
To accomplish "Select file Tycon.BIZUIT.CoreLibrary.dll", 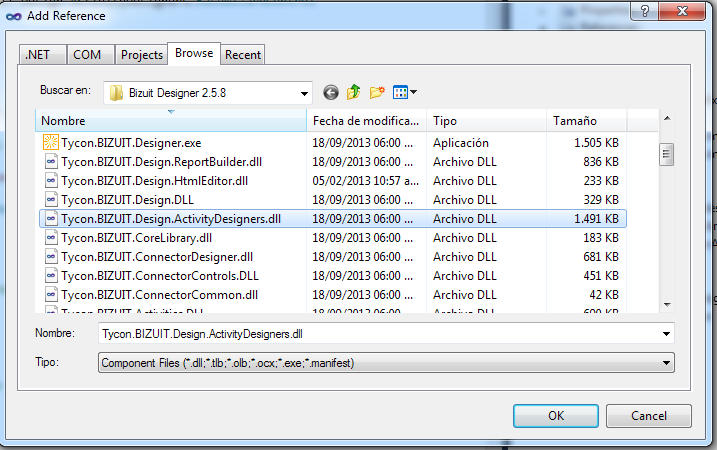I will click(x=137, y=238).
